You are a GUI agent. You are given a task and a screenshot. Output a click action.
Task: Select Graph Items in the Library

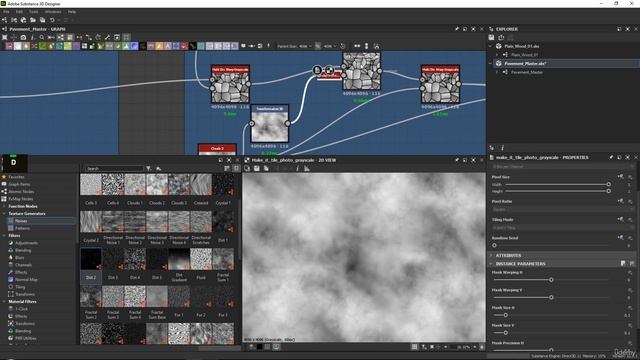tap(19, 184)
